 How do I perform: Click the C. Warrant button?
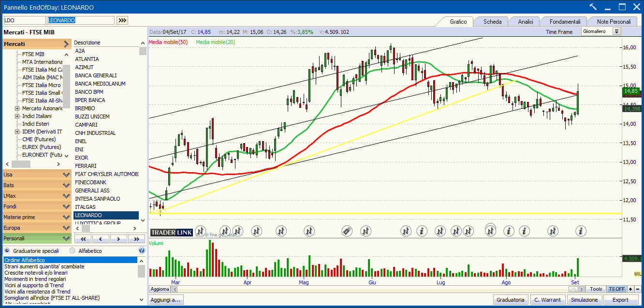(x=548, y=300)
